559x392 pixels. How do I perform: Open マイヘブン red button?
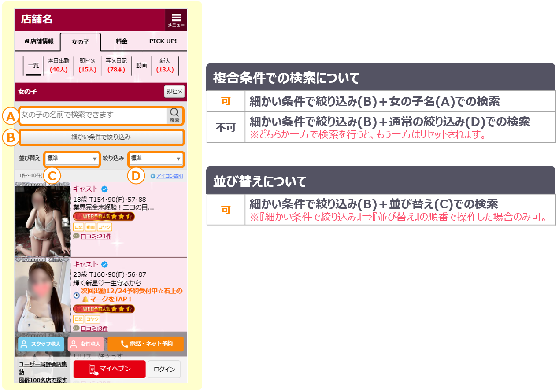click(x=109, y=369)
